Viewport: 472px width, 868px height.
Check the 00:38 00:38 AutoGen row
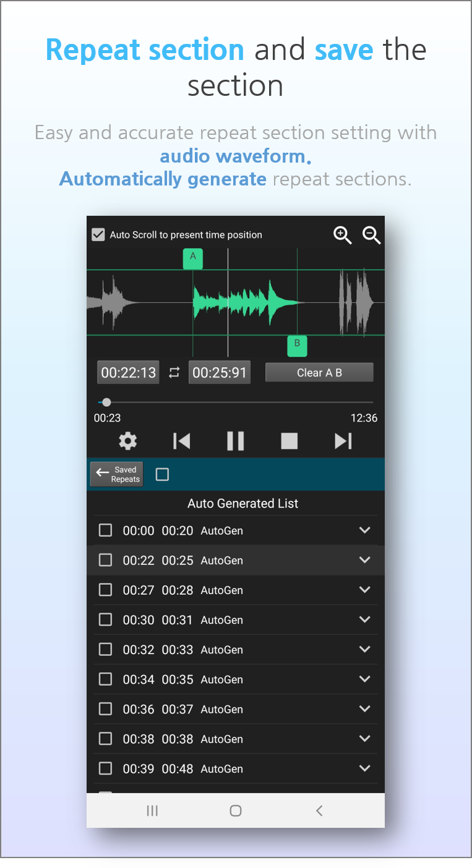point(106,739)
